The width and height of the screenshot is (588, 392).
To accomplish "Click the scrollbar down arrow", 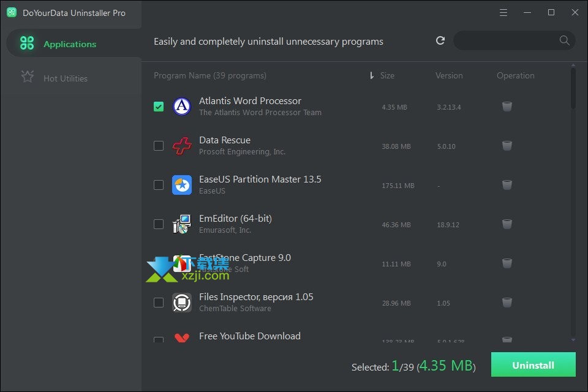I will point(573,340).
